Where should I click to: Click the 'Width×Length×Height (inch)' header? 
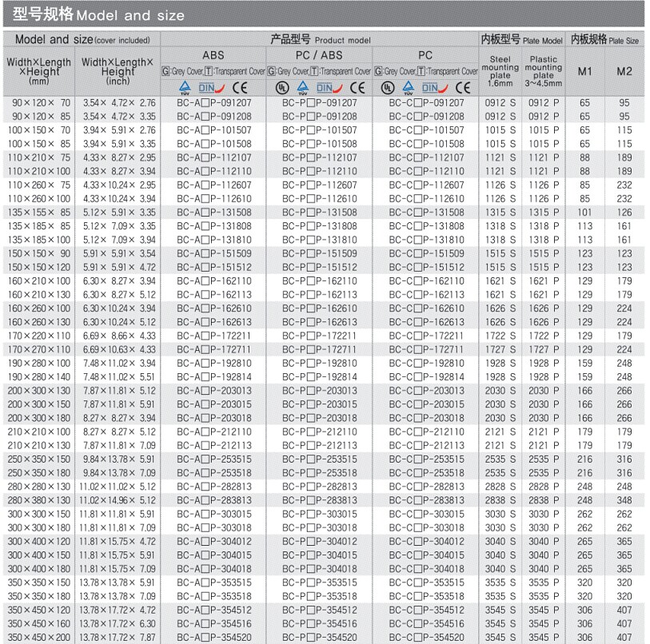click(x=118, y=71)
